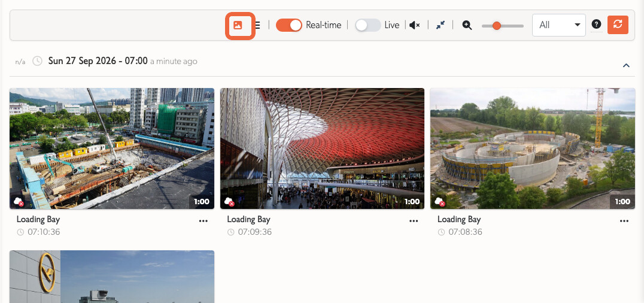Viewport: 644px width, 303px height.
Task: Open the construction excavation site thumbnail
Action: [x=112, y=149]
